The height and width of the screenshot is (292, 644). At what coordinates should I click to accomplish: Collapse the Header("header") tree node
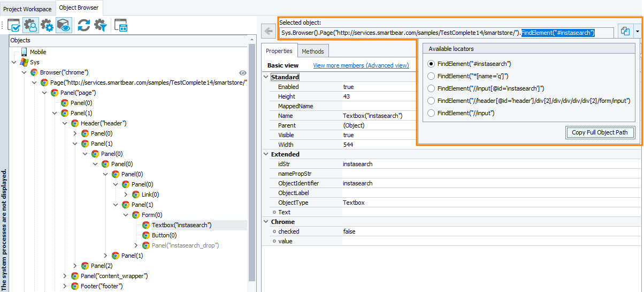coord(65,123)
